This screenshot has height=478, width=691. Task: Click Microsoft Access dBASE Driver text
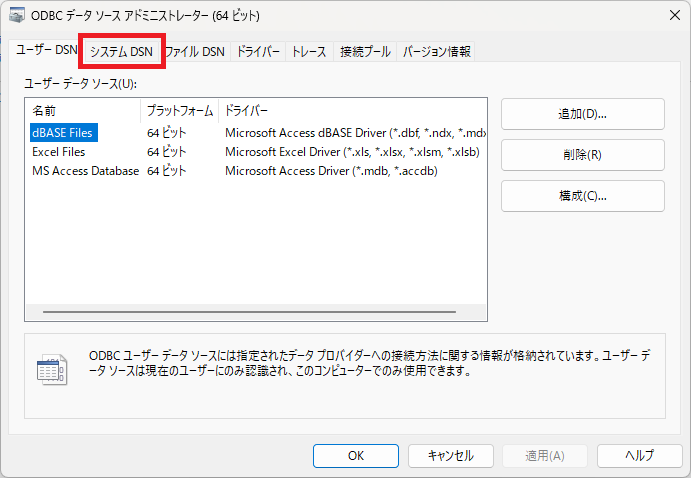355,133
